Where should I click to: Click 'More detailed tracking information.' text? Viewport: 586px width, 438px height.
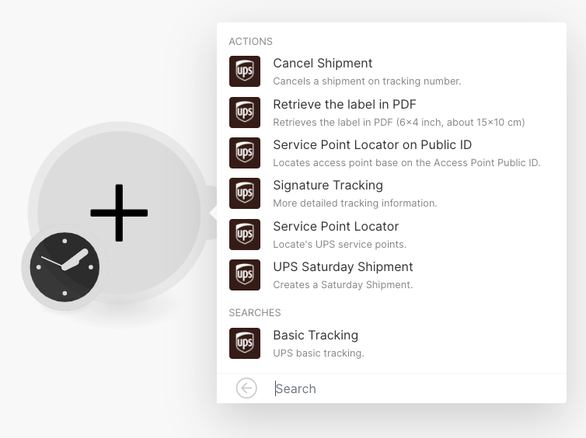[x=355, y=203]
